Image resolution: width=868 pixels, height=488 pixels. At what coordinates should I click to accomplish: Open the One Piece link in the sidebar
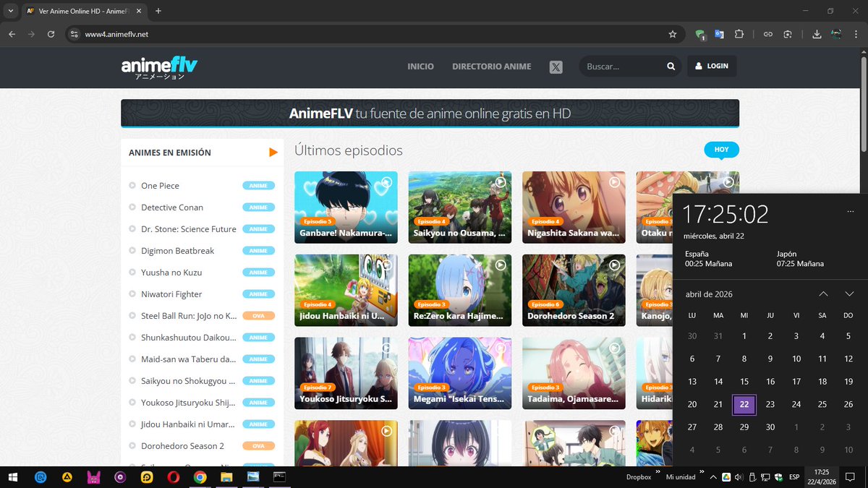[x=162, y=185]
